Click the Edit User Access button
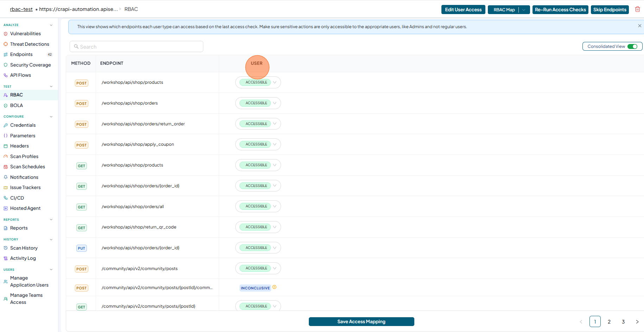 point(463,10)
